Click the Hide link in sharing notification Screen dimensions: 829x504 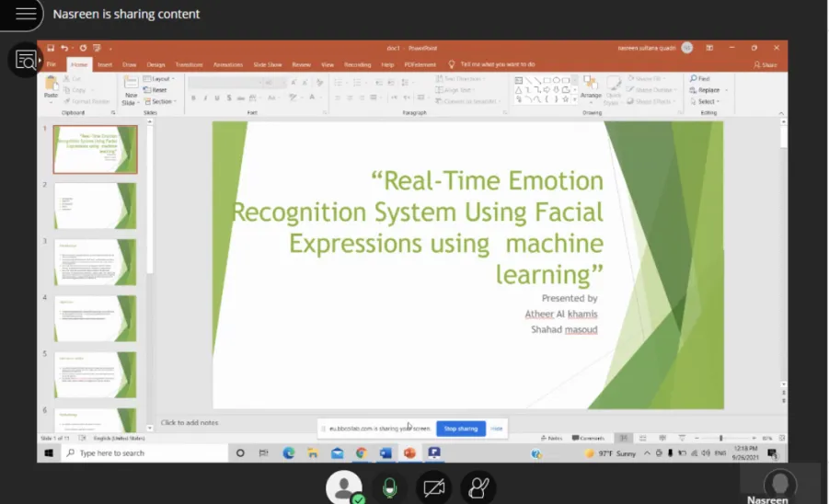[x=496, y=429]
